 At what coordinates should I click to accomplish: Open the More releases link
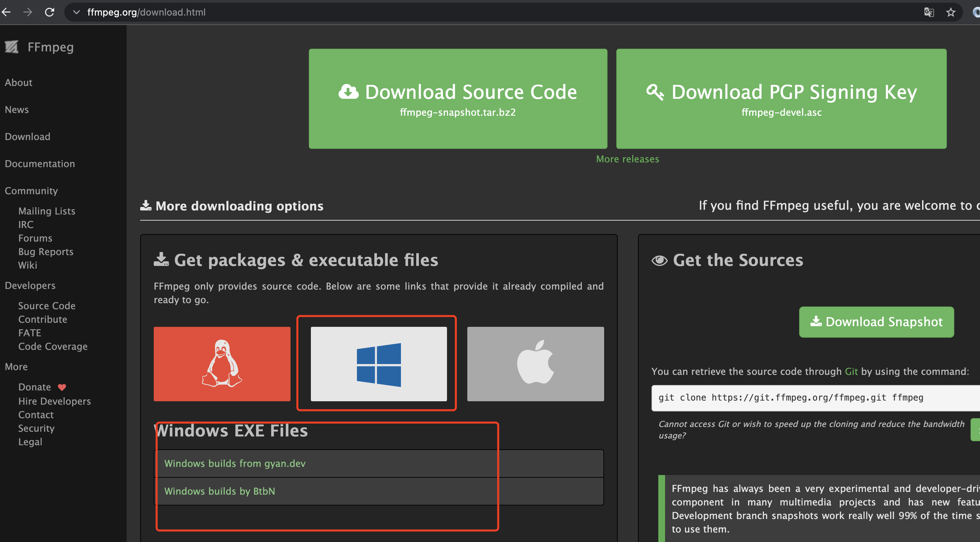[x=628, y=159]
